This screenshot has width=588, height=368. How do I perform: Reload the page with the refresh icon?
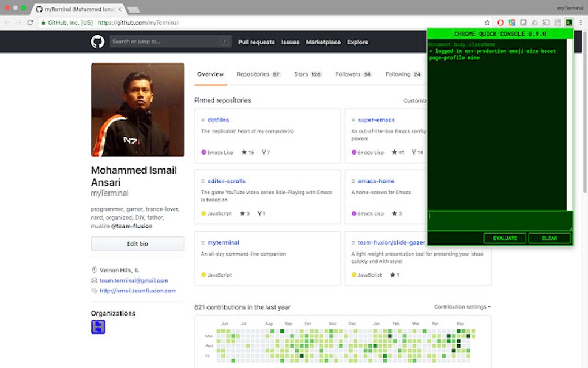(31, 22)
